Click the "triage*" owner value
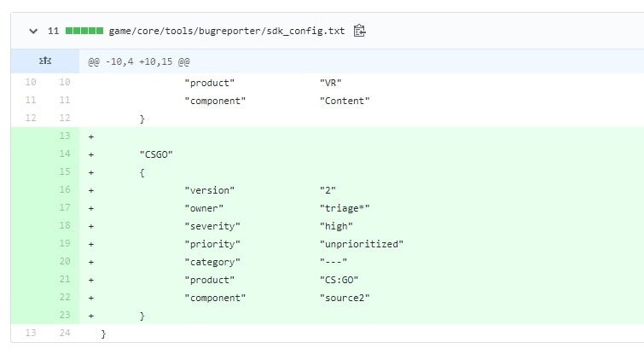The height and width of the screenshot is (354, 644). tap(345, 208)
